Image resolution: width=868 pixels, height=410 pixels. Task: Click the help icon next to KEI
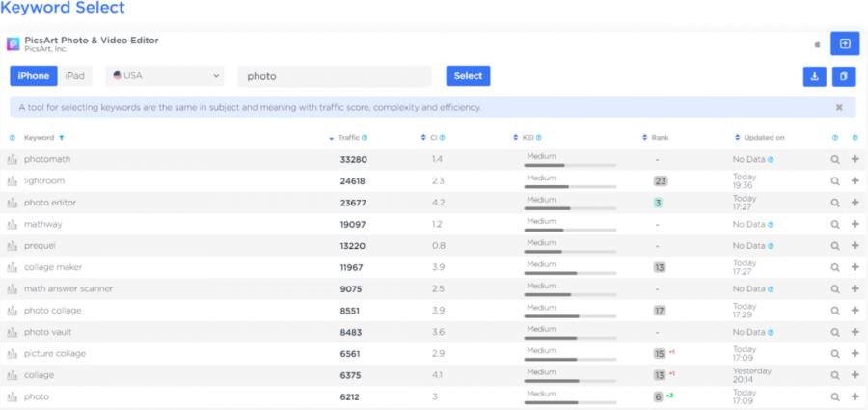coord(538,138)
